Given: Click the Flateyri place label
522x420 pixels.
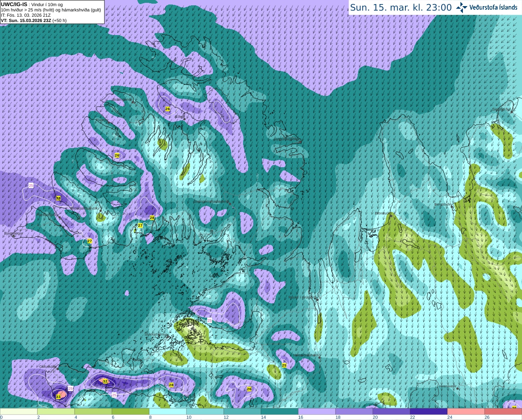Looking at the screenshot, I should click(x=102, y=120).
